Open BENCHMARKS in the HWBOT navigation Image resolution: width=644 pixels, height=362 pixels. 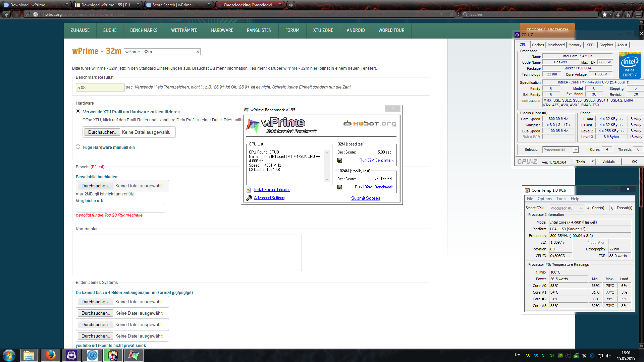pyautogui.click(x=144, y=30)
